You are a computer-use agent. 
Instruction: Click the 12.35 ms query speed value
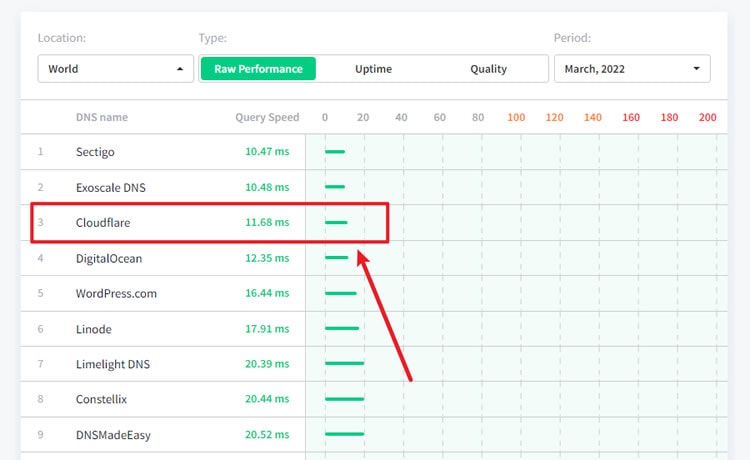point(267,258)
